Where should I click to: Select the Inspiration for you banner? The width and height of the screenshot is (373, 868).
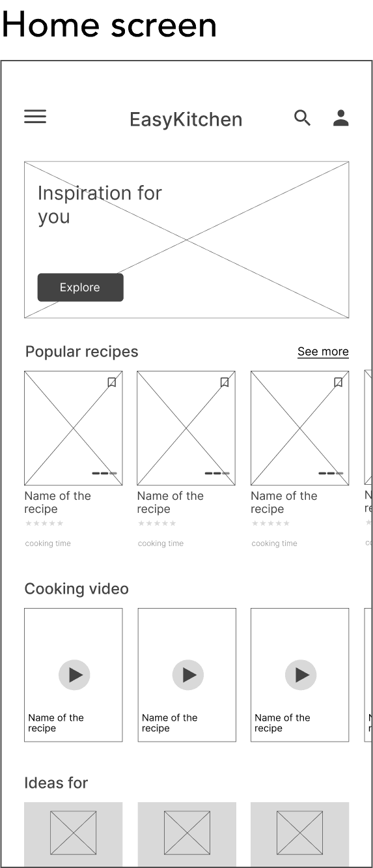click(186, 240)
